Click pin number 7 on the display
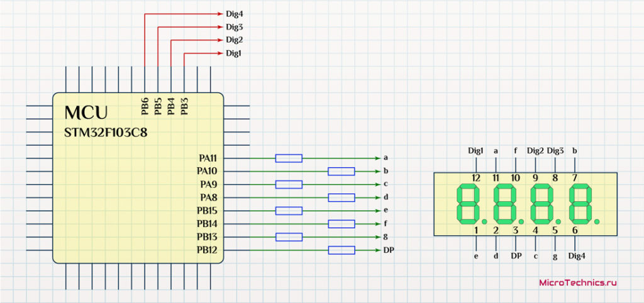The height and width of the screenshot is (303, 644). [575, 178]
